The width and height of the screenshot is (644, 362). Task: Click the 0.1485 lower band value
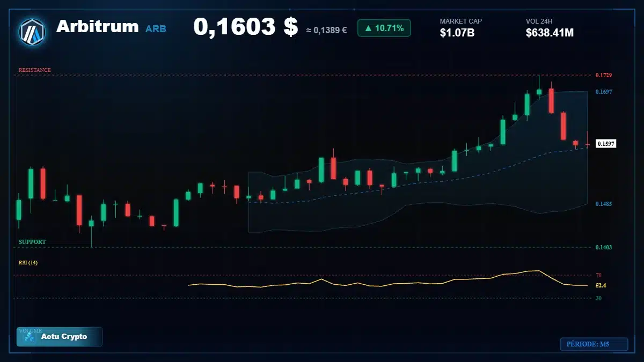point(604,204)
